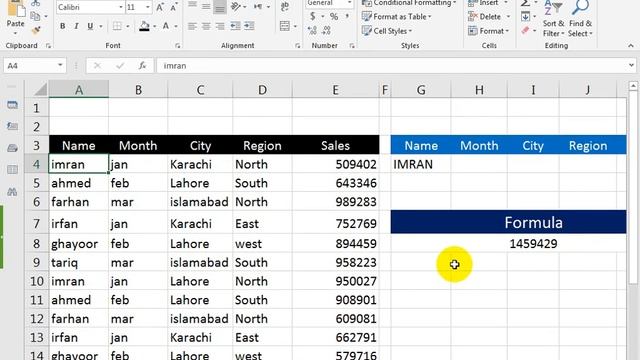Screen dimensions: 640x360
Task: Click the Clear eraser icon
Action: point(525,31)
